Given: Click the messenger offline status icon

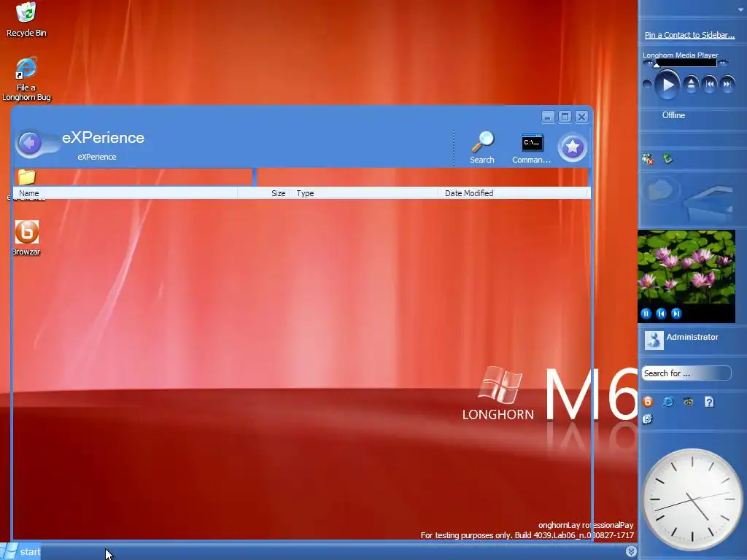Looking at the screenshot, I should (x=648, y=159).
